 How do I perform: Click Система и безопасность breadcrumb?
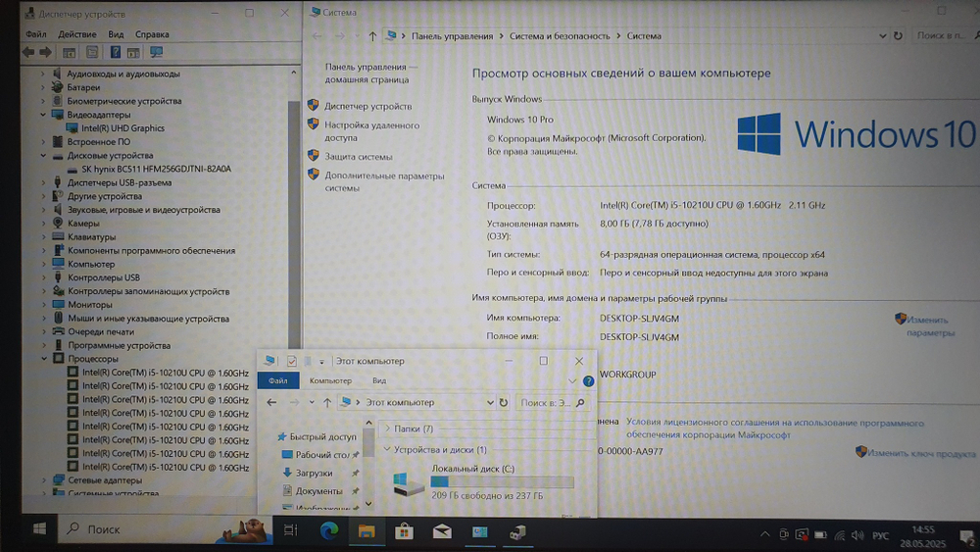(560, 36)
